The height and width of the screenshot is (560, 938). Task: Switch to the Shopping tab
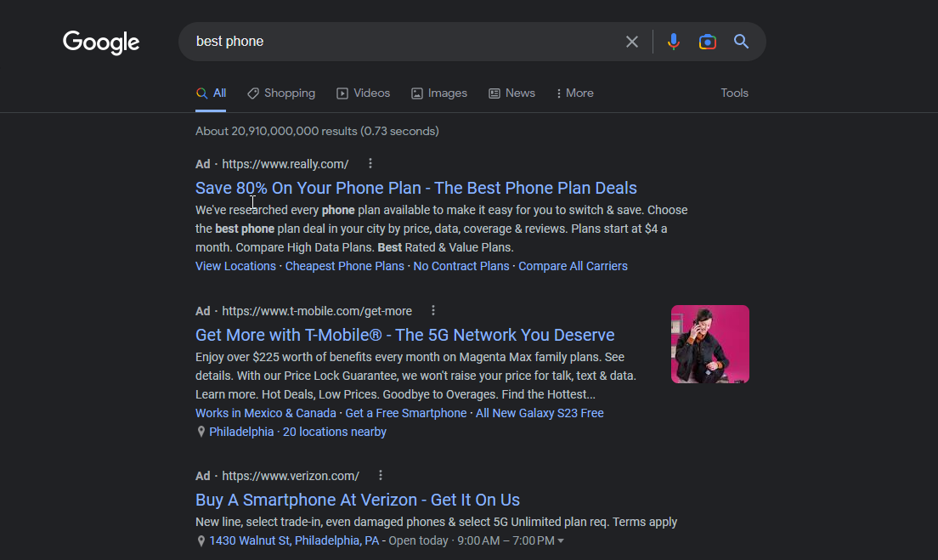[x=281, y=93]
